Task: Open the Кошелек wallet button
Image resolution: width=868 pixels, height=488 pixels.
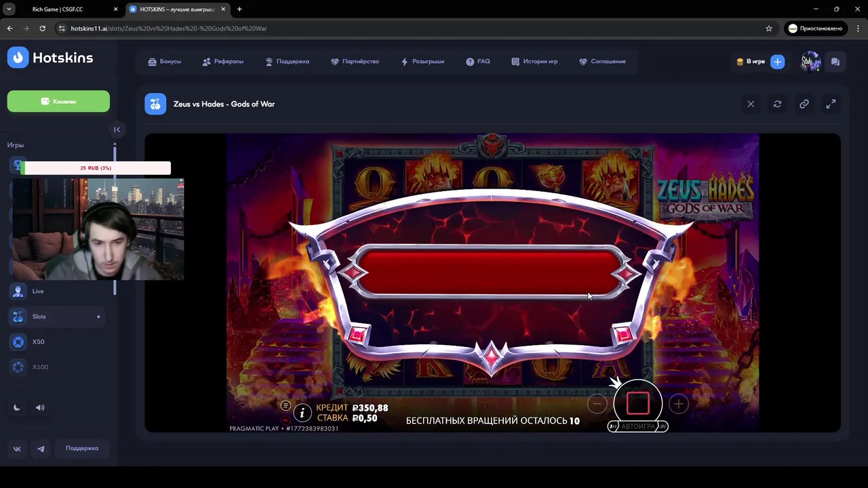Action: [58, 101]
